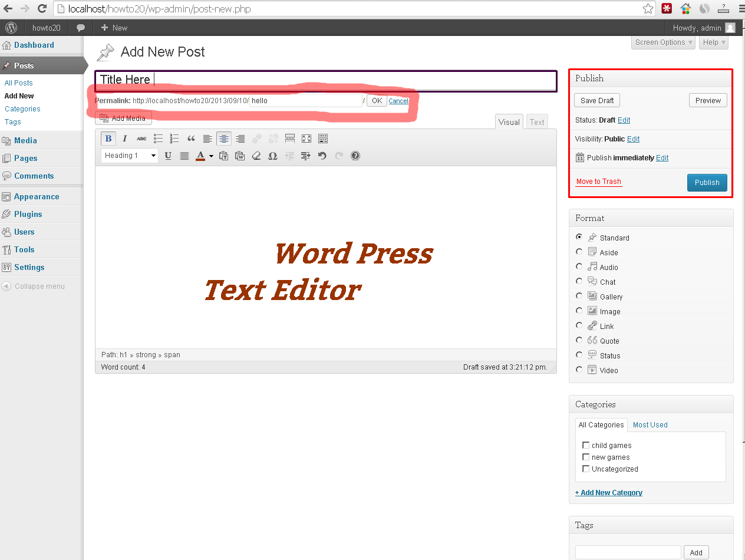Open the text color picker arrow
The image size is (745, 560).
click(211, 156)
